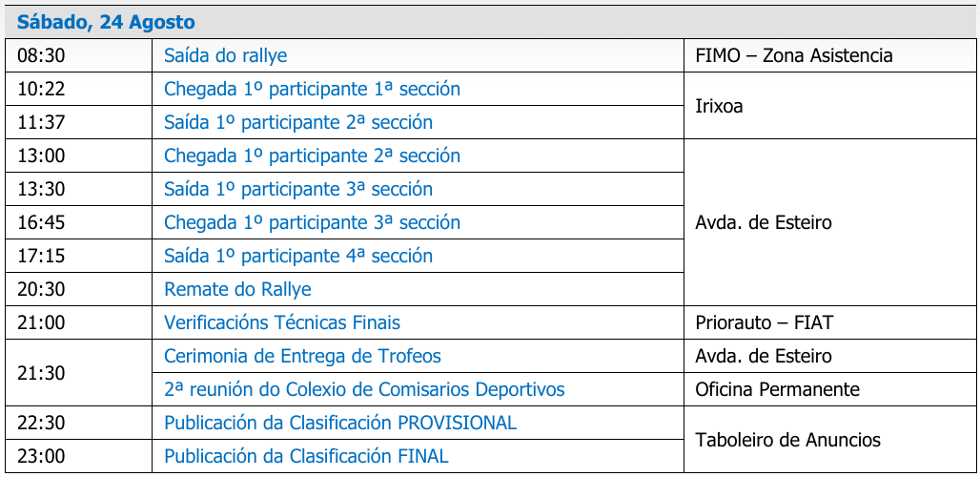Click the 08:30 time cell

click(41, 56)
